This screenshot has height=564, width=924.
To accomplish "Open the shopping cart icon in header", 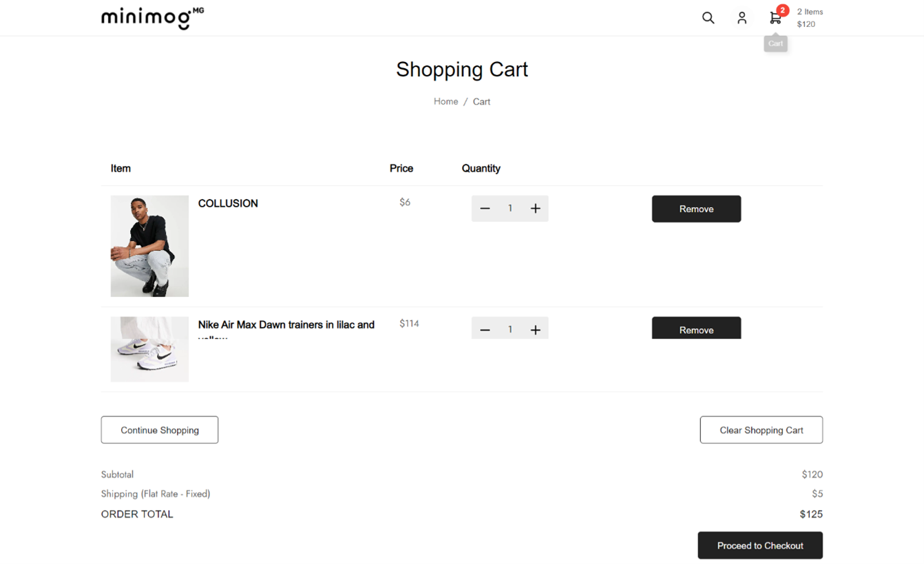I will click(x=775, y=19).
